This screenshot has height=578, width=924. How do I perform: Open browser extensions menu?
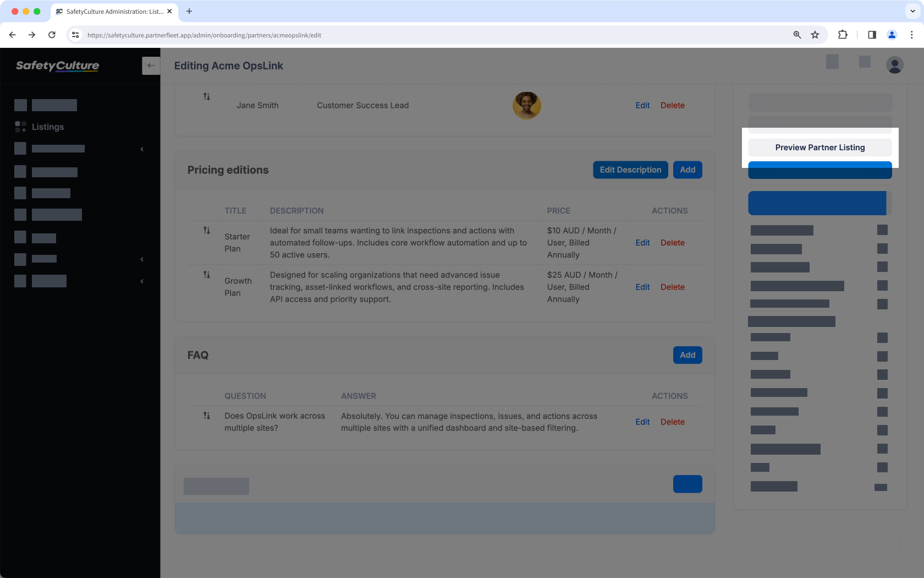tap(843, 35)
